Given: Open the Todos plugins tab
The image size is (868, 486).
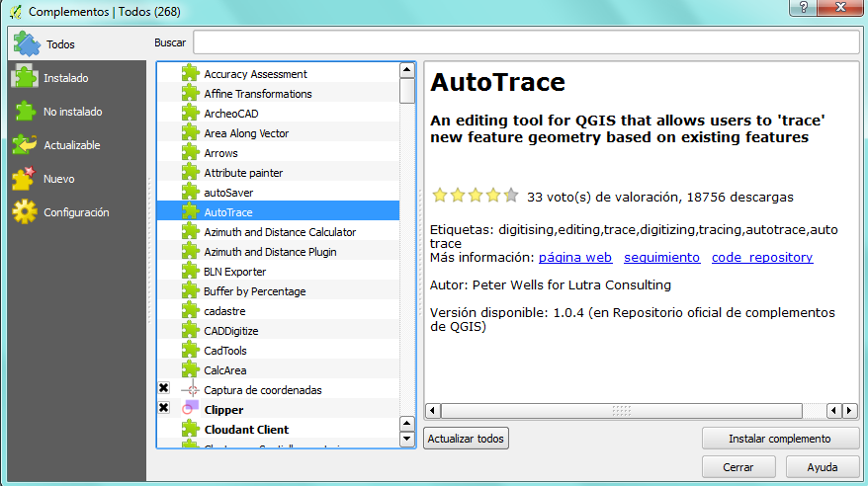Looking at the screenshot, I should click(x=77, y=44).
